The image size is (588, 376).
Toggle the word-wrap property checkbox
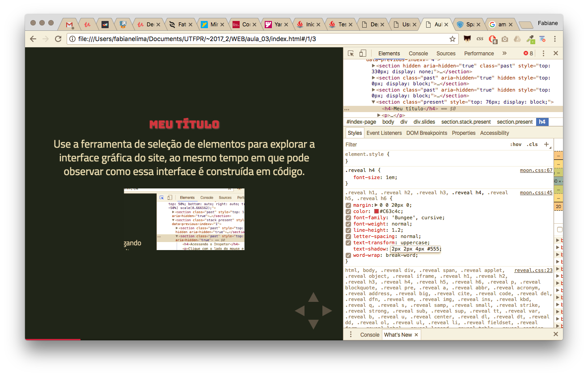coord(348,255)
